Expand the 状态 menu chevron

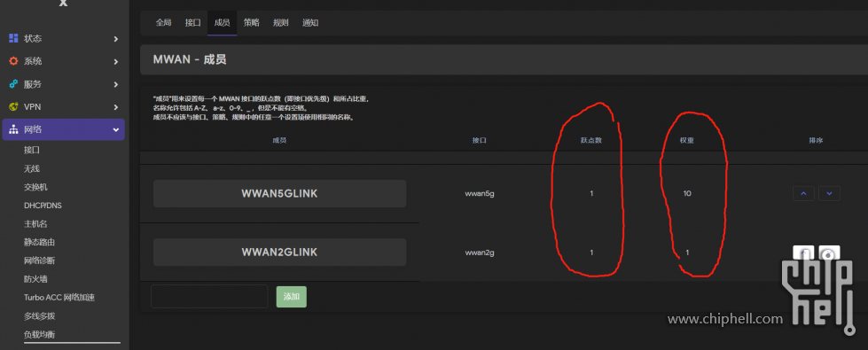coord(115,39)
